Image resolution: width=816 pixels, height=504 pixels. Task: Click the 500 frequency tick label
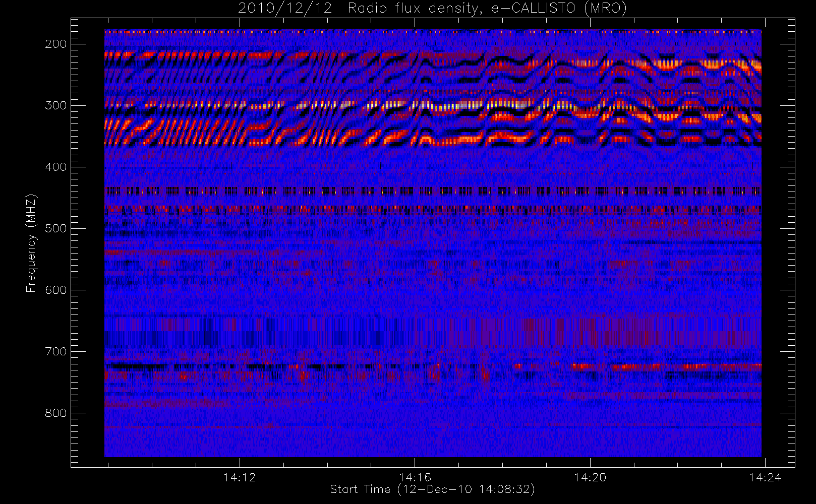tap(56, 229)
